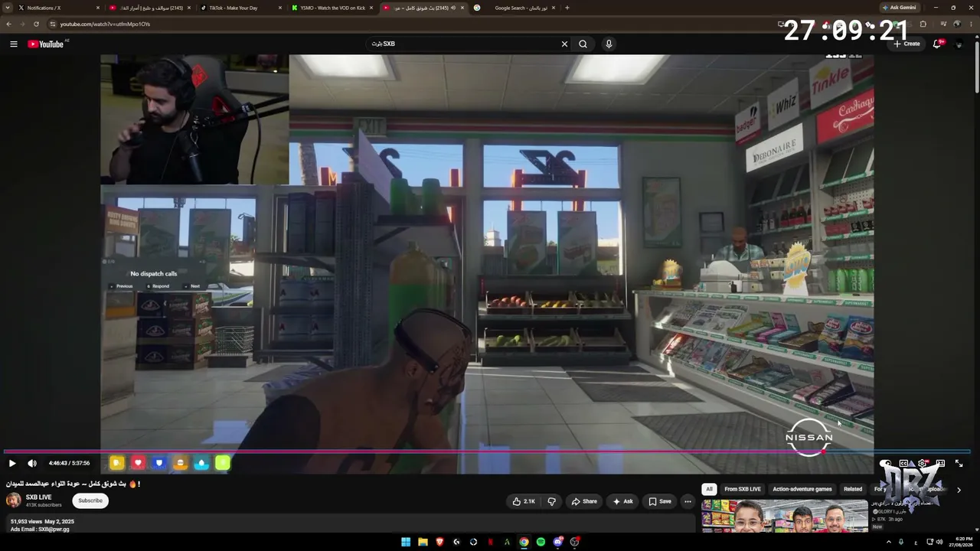The width and height of the screenshot is (980, 551).
Task: Select the Related filter chip
Action: [853, 489]
